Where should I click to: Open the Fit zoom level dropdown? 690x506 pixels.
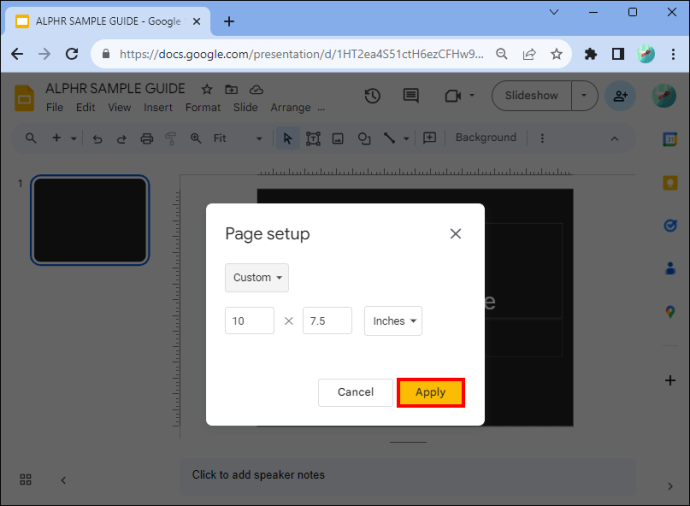coord(238,138)
